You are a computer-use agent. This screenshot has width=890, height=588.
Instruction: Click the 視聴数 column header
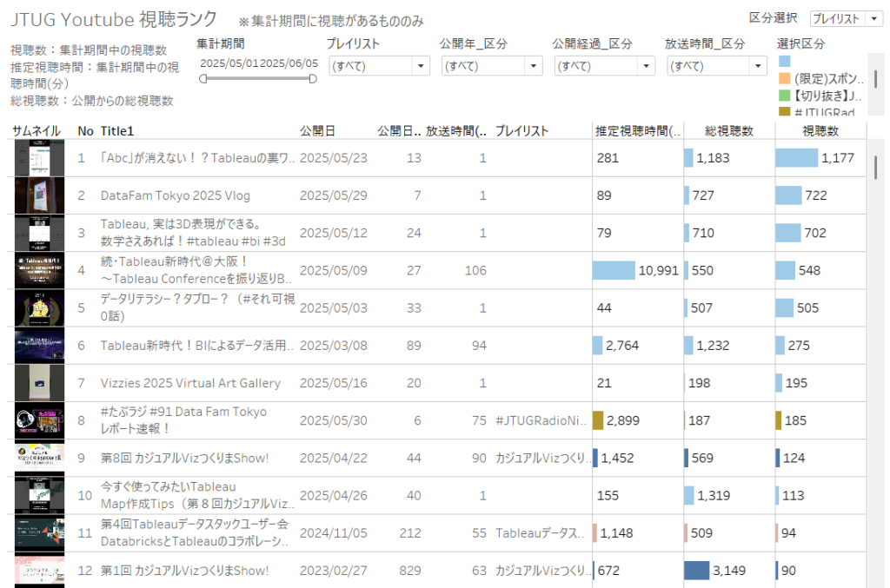tap(820, 131)
